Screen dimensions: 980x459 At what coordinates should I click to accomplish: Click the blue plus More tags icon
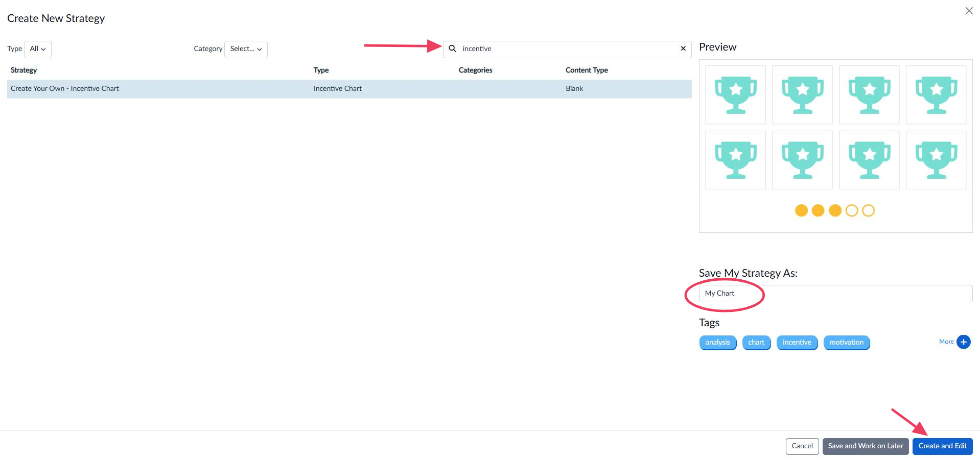click(x=963, y=342)
